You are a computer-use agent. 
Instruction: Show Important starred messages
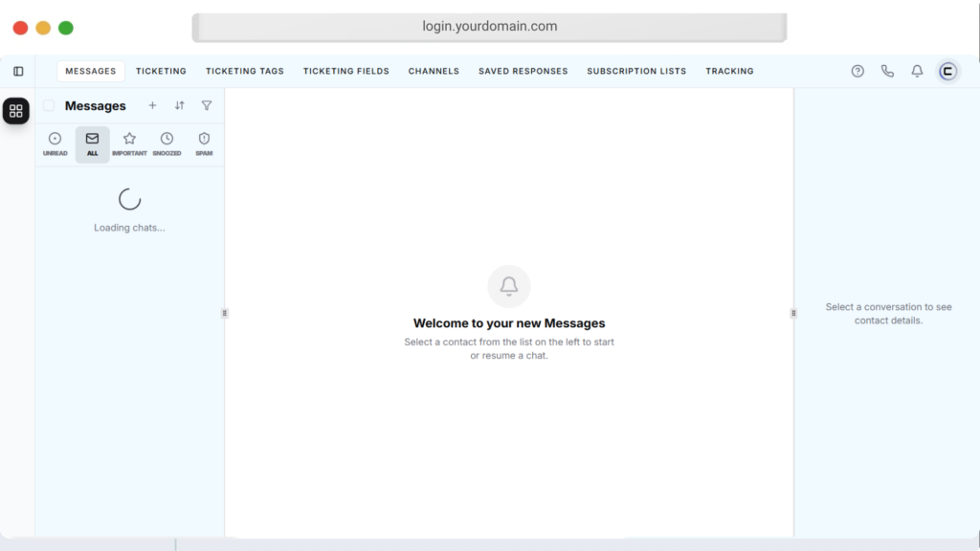(129, 144)
